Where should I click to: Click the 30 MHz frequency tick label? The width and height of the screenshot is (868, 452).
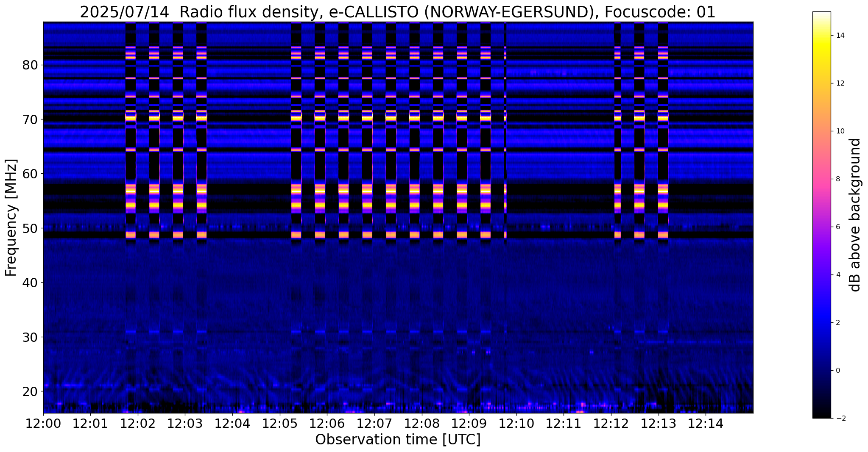[x=31, y=337]
